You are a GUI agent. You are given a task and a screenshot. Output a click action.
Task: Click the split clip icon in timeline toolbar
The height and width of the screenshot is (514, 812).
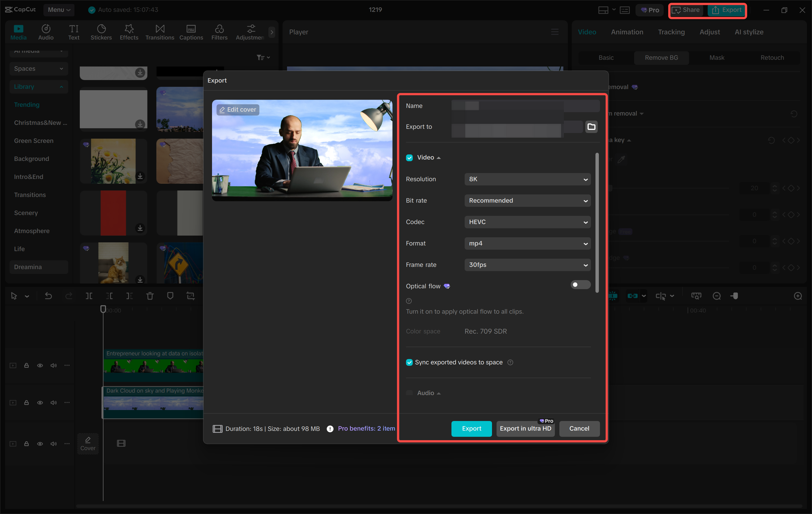(89, 296)
